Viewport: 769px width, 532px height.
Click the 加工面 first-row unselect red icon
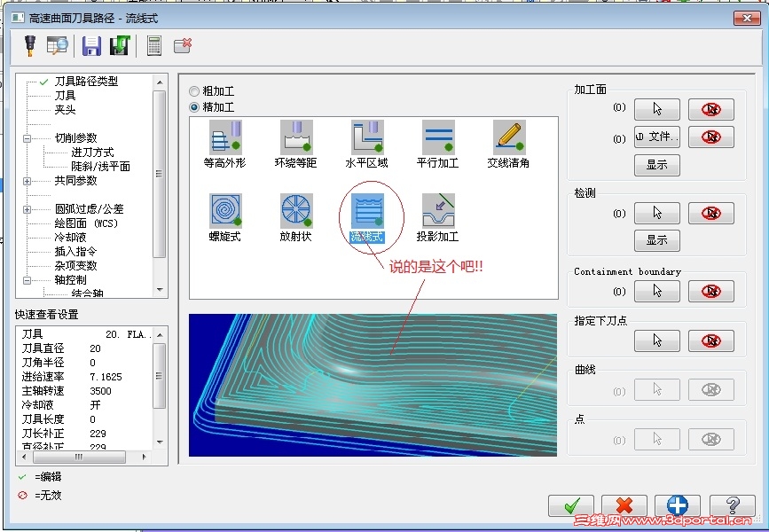point(711,109)
